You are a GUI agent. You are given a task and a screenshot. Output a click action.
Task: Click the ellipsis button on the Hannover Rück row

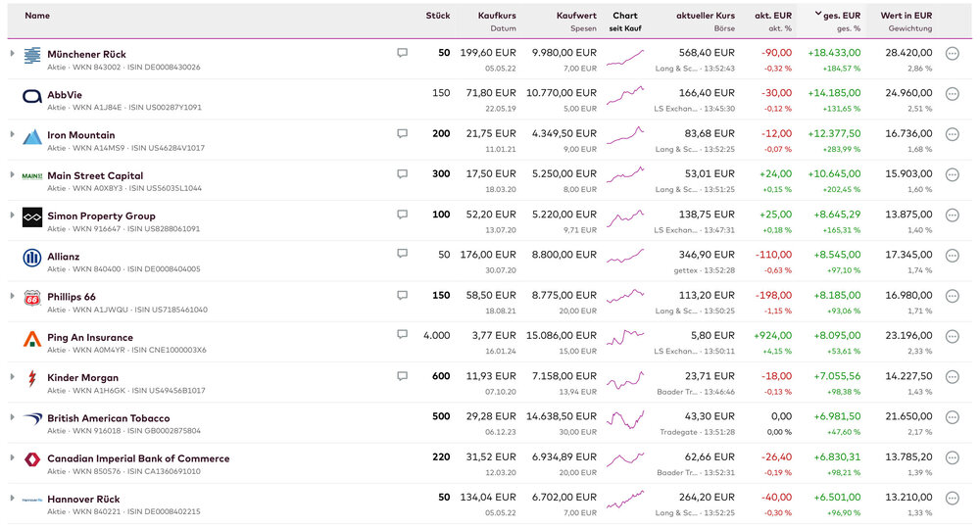click(952, 499)
